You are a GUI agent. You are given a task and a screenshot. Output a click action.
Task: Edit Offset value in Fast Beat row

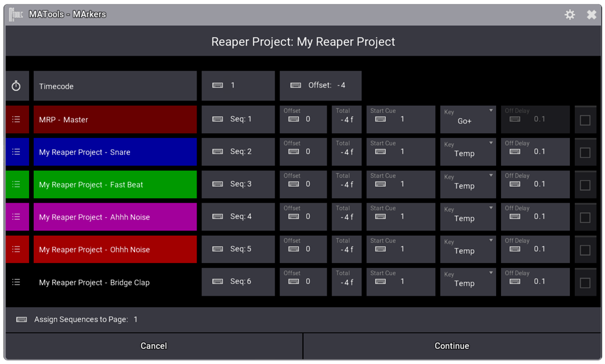tap(303, 184)
